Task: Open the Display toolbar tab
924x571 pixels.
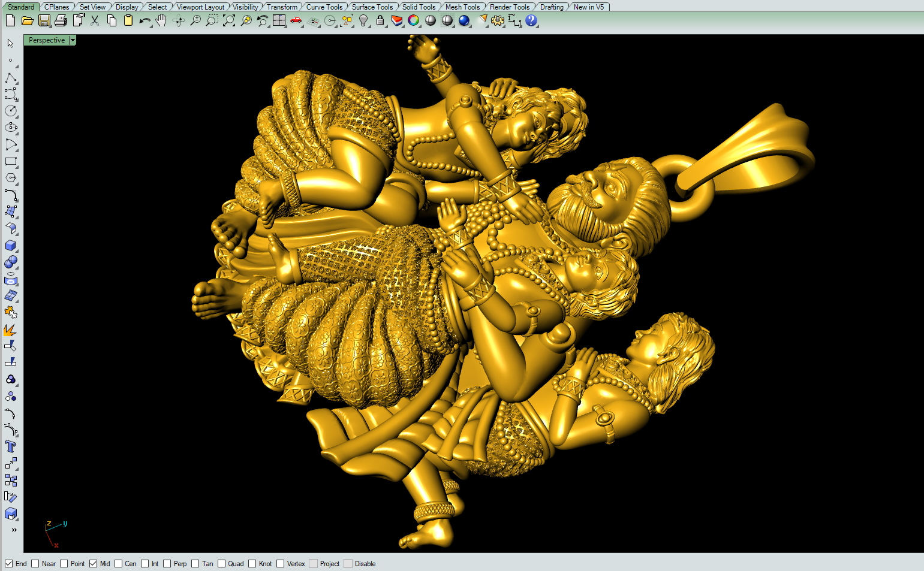Action: (127, 7)
